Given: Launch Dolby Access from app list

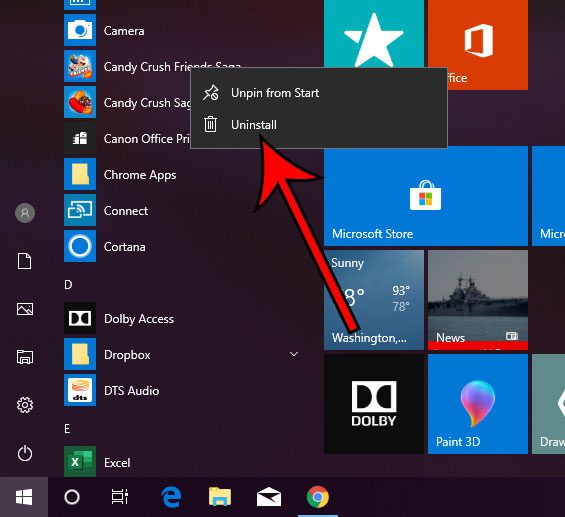Looking at the screenshot, I should coord(80,318).
